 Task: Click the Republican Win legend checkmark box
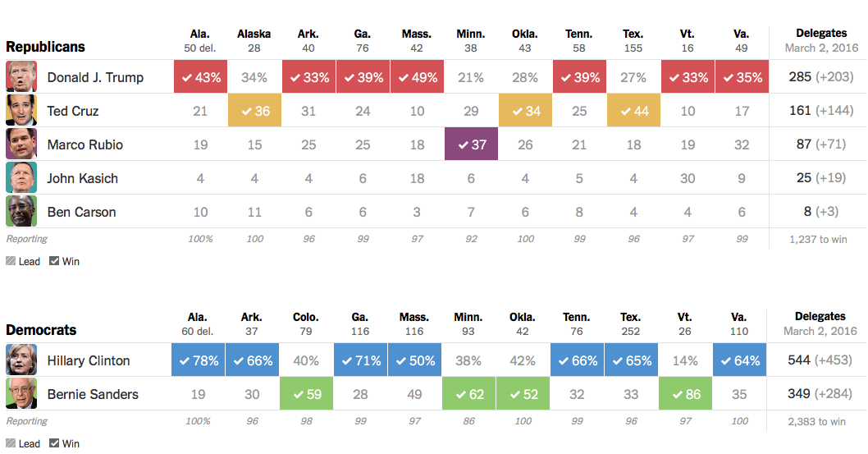[54, 261]
